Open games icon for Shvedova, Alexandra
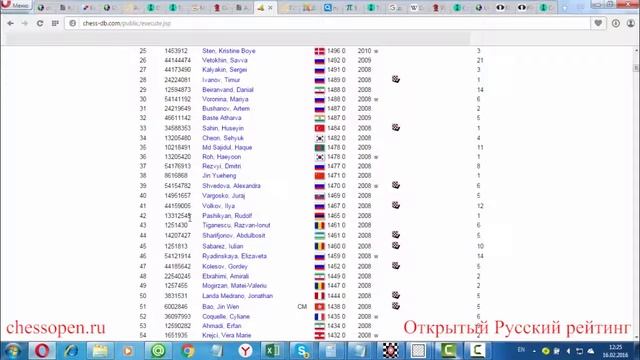The width and height of the screenshot is (640, 360). 396,185
